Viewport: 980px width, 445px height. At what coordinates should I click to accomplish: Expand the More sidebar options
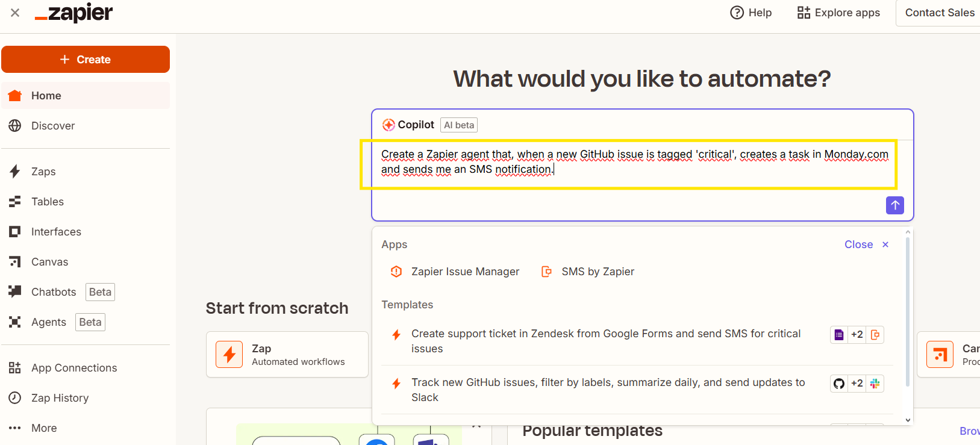pos(43,428)
